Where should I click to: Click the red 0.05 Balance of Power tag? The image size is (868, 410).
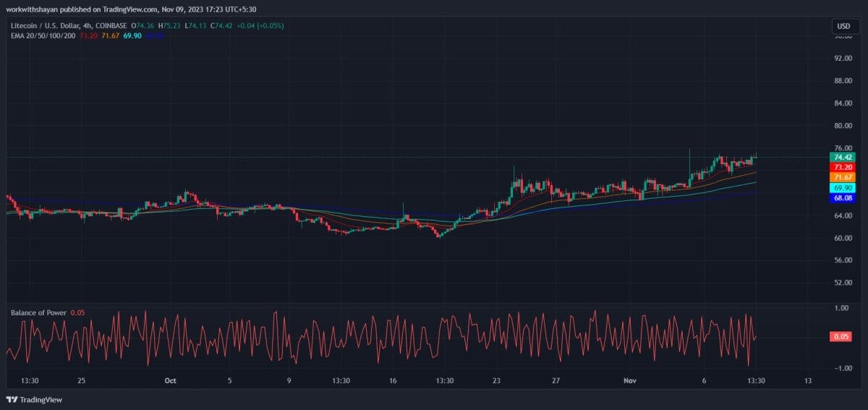(841, 336)
